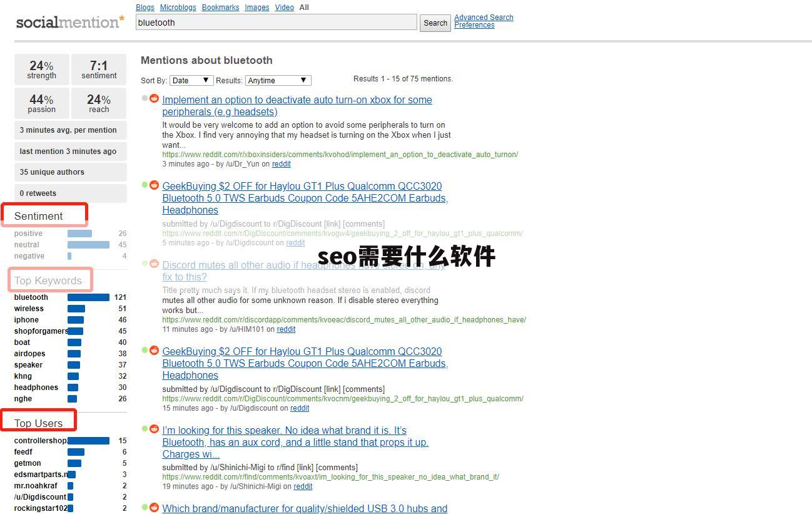The width and height of the screenshot is (812, 514).
Task: Click the 'iphone' top keyword
Action: (26, 320)
